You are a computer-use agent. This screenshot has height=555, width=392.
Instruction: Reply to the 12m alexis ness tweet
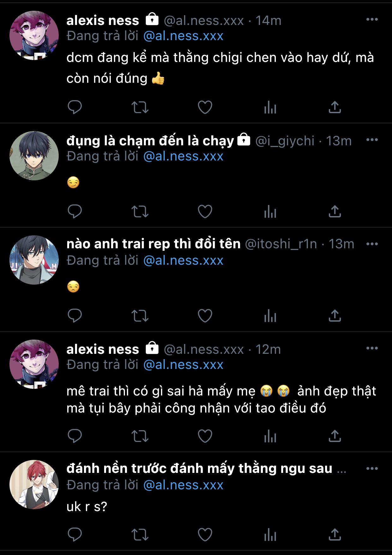75,436
